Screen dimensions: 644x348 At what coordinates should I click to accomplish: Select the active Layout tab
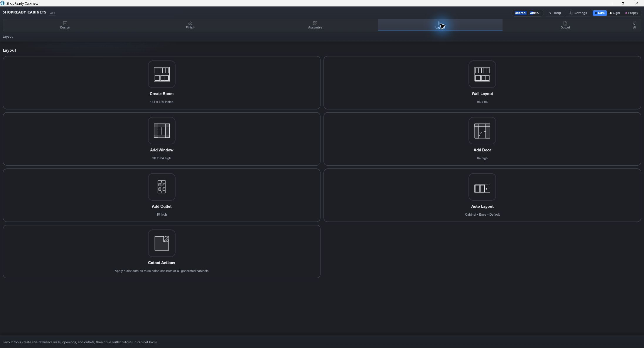tap(440, 25)
